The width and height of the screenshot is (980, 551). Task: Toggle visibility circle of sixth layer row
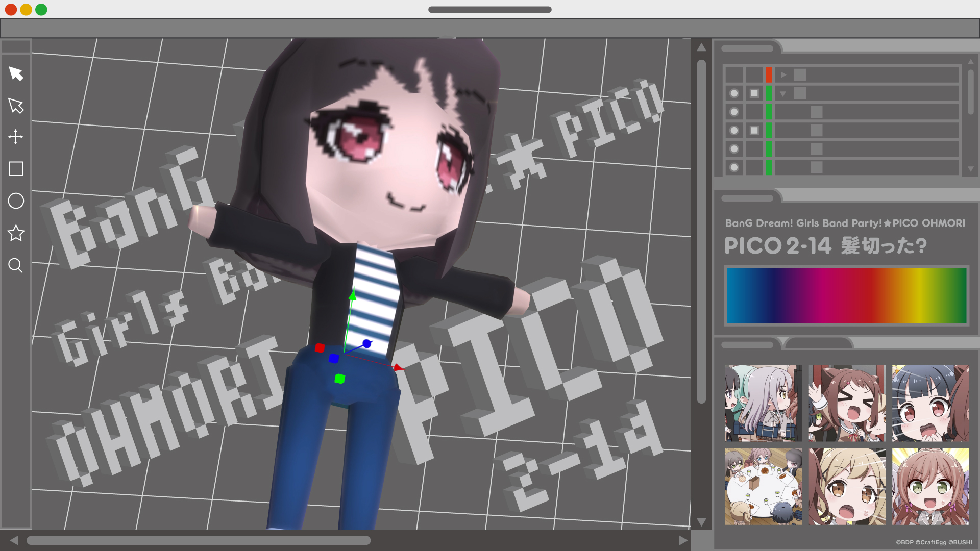734,167
